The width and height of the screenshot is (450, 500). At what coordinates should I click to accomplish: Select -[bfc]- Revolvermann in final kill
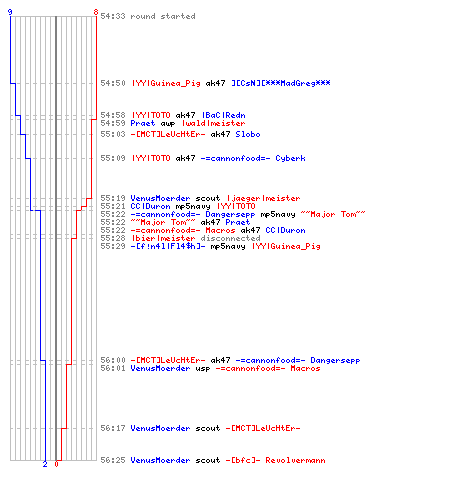click(275, 460)
